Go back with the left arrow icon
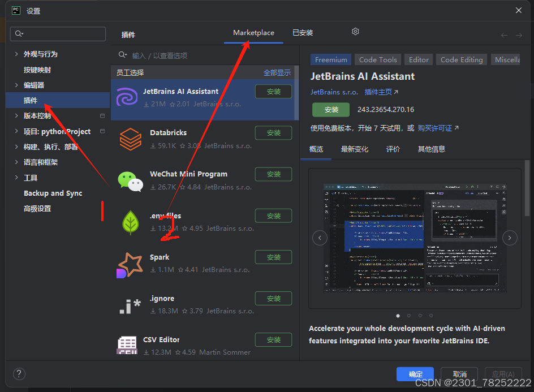Screen dimensions: 534x392 pos(505,35)
